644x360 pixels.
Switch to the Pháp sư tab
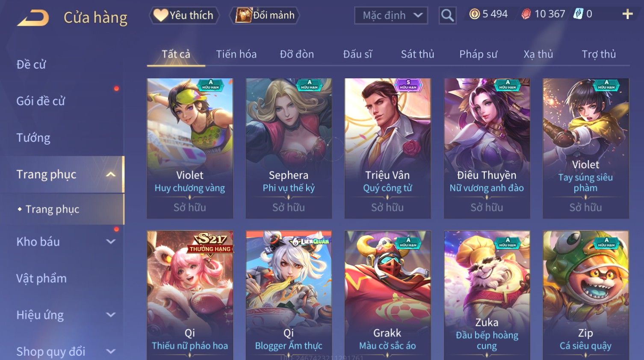point(478,54)
